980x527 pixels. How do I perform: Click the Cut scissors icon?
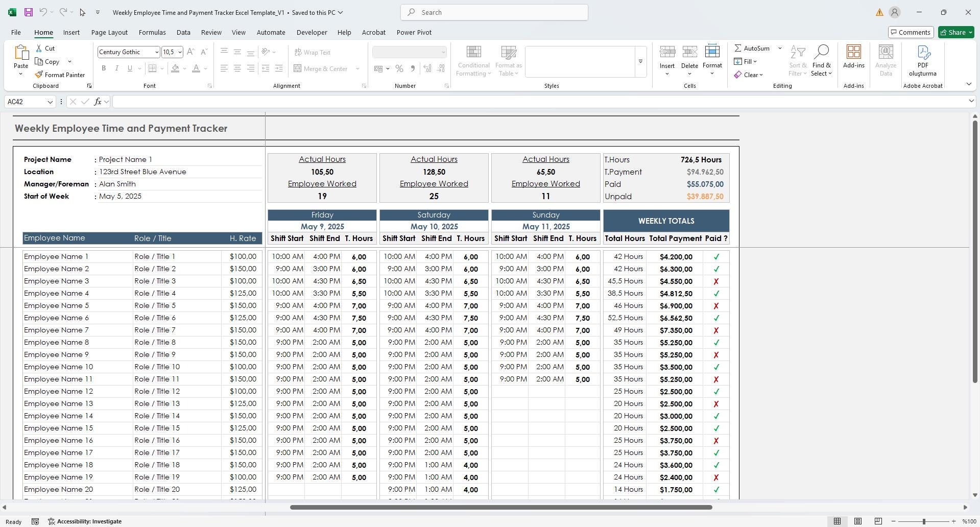(39, 48)
